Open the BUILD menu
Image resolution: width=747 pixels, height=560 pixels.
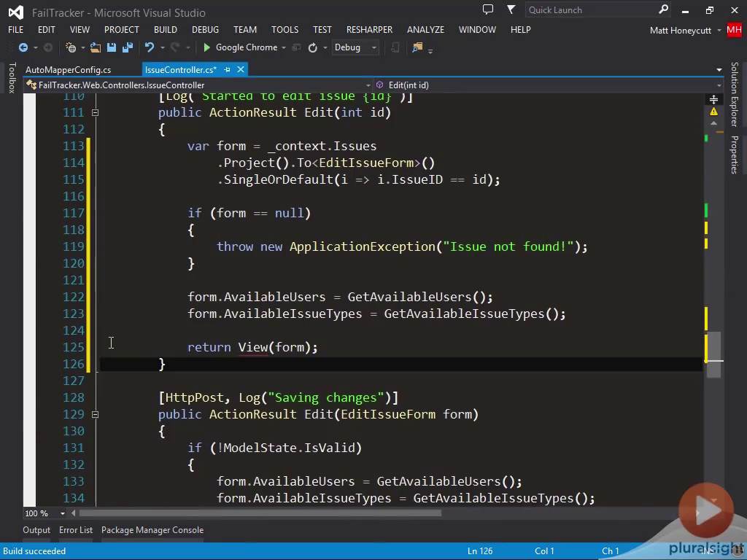(166, 29)
